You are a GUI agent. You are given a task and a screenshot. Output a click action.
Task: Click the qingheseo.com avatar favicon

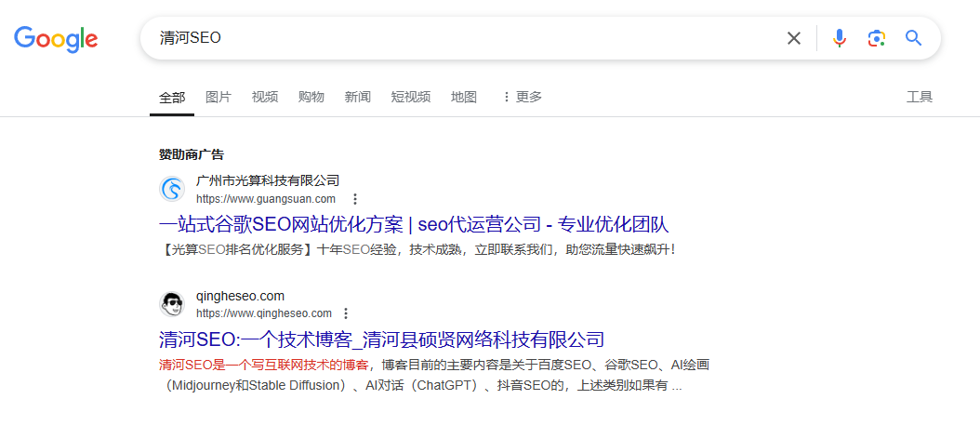(172, 304)
